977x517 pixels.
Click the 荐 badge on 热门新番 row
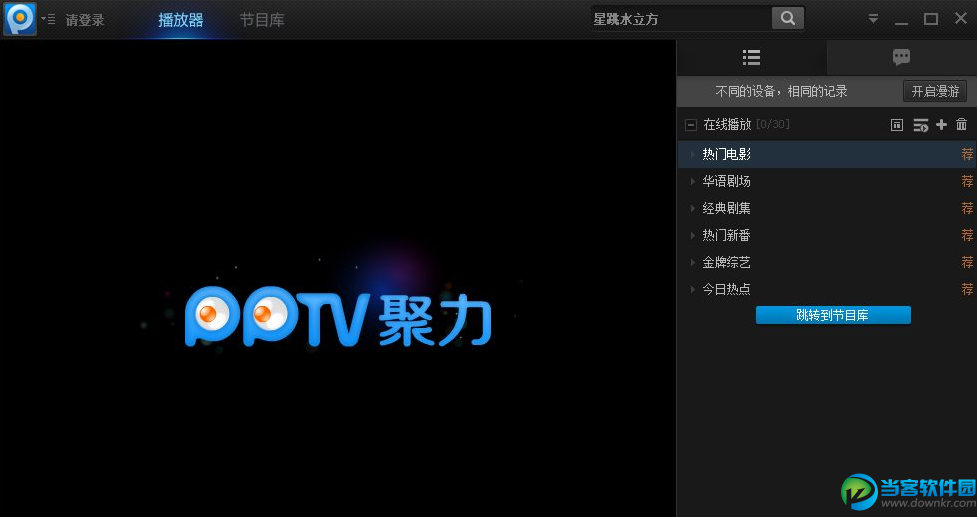[967, 235]
